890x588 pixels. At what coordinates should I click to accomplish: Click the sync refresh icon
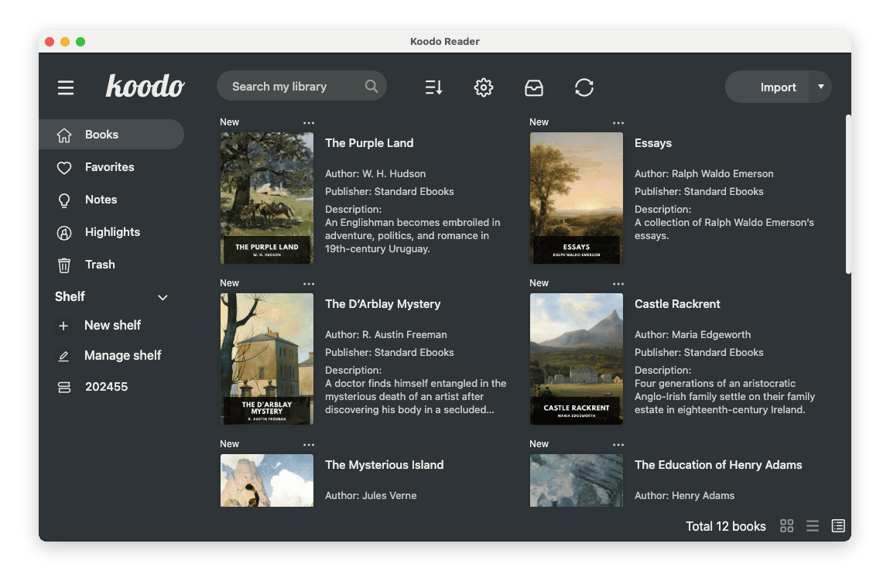coord(584,87)
